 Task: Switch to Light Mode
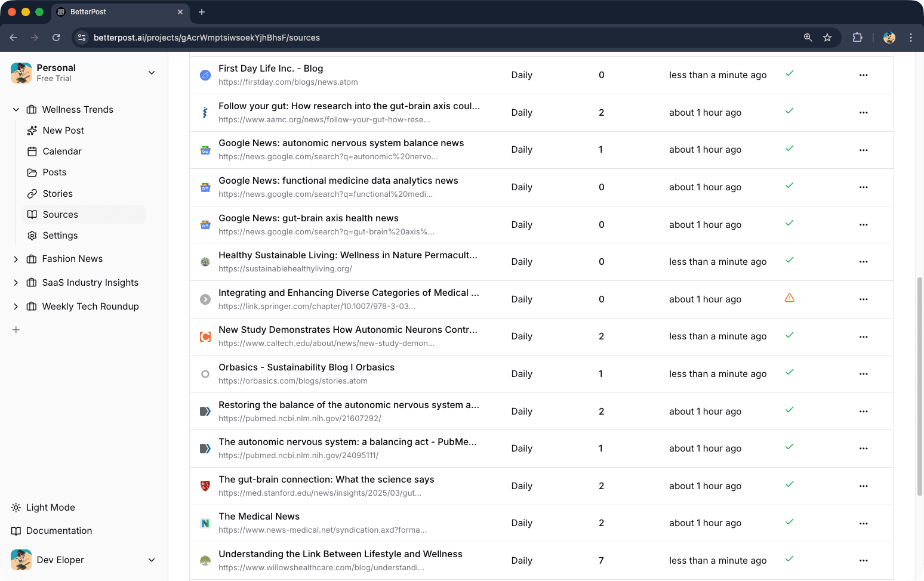point(49,507)
